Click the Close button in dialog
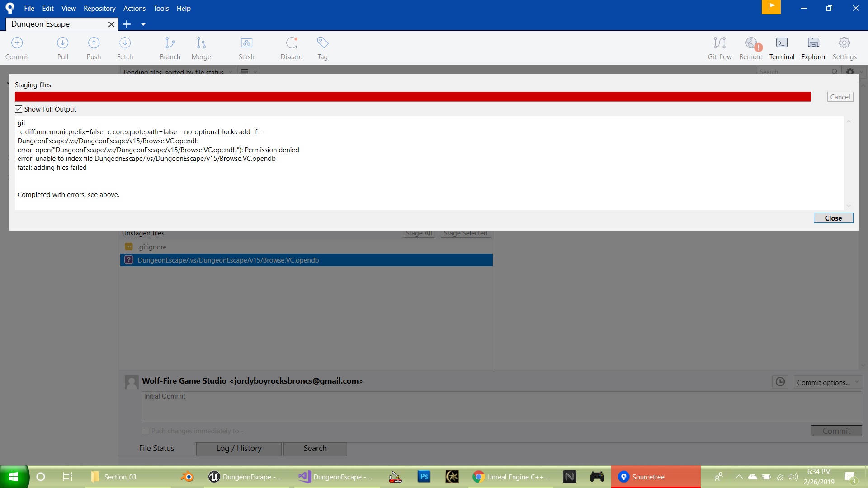 point(833,217)
